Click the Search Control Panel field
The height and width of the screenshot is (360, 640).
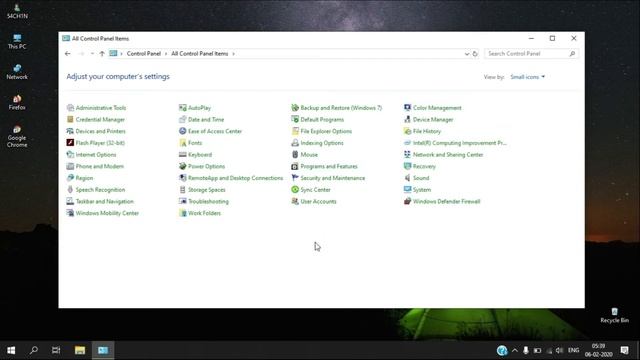[x=531, y=53]
